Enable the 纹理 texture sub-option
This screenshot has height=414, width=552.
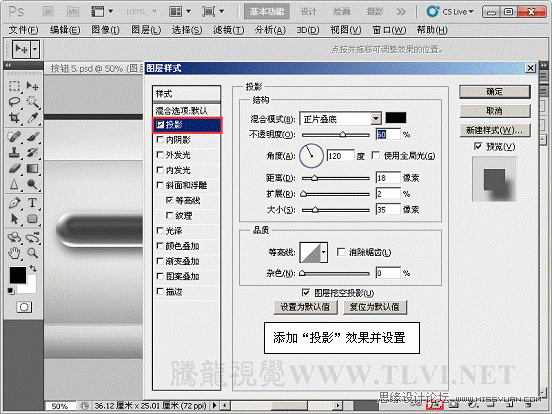[x=169, y=215]
